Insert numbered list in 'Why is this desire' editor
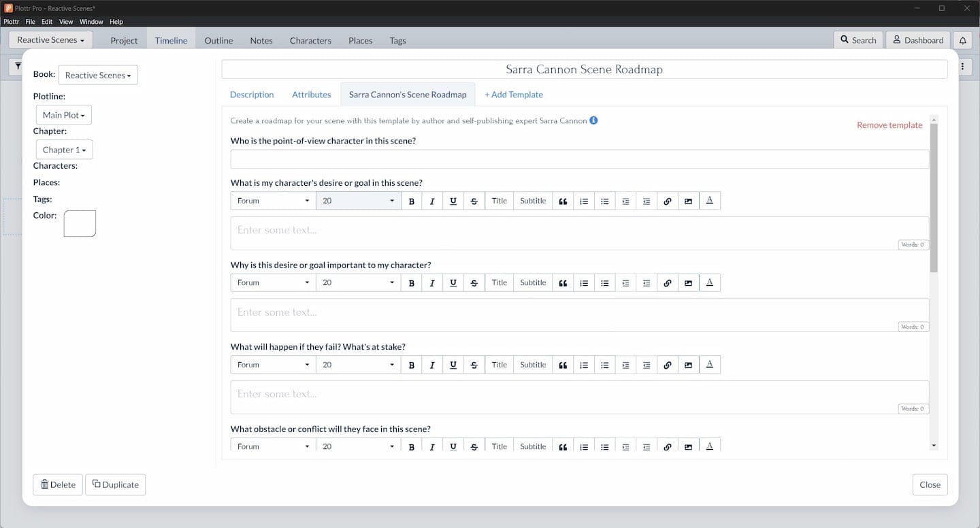The height and width of the screenshot is (528, 980). pyautogui.click(x=584, y=283)
